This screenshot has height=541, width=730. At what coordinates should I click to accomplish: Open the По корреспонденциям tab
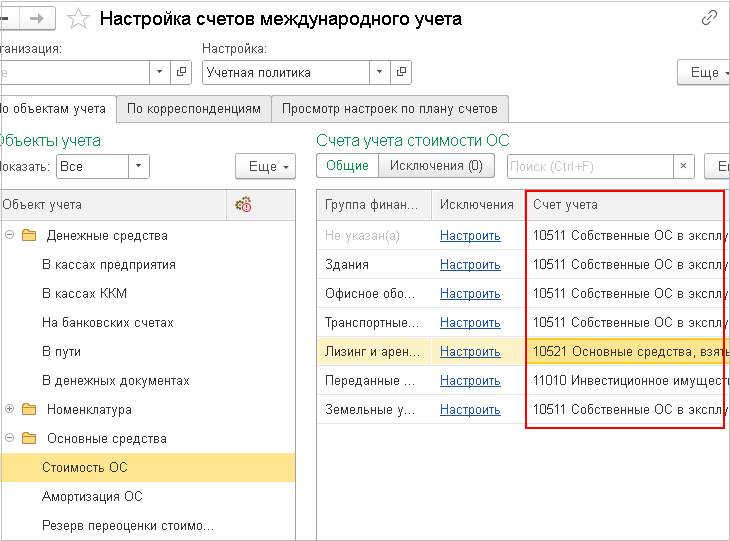point(194,108)
